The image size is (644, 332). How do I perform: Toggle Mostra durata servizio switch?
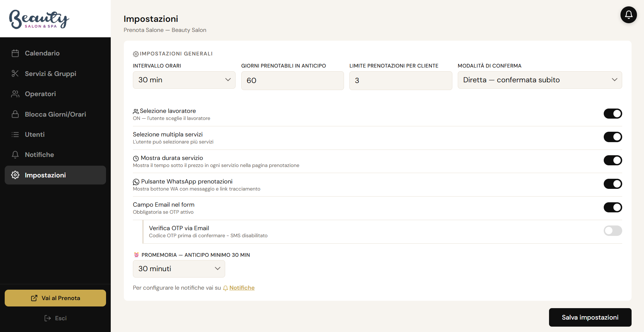tap(613, 160)
